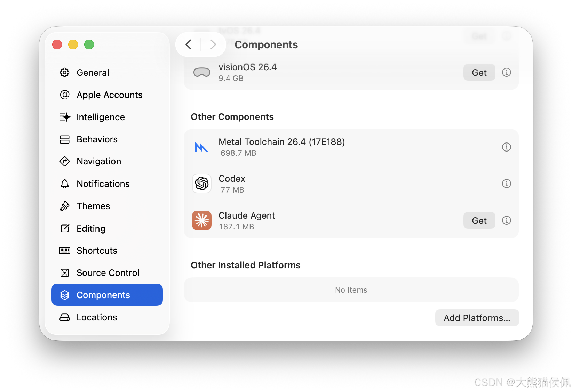Click the Themes paintbrush icon

point(65,206)
